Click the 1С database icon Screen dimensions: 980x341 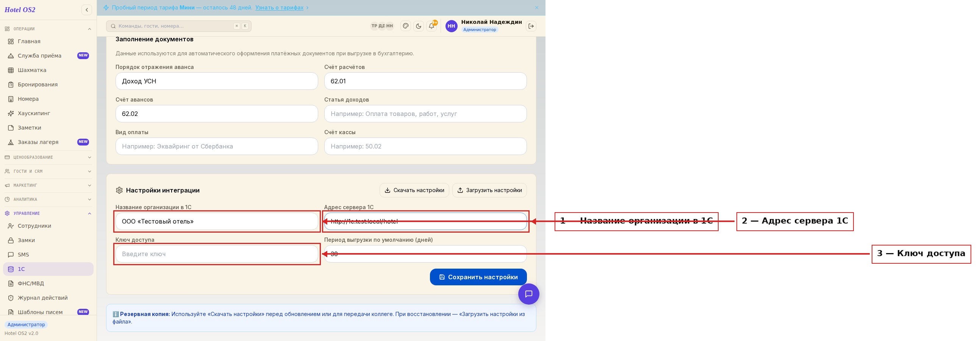click(11, 269)
